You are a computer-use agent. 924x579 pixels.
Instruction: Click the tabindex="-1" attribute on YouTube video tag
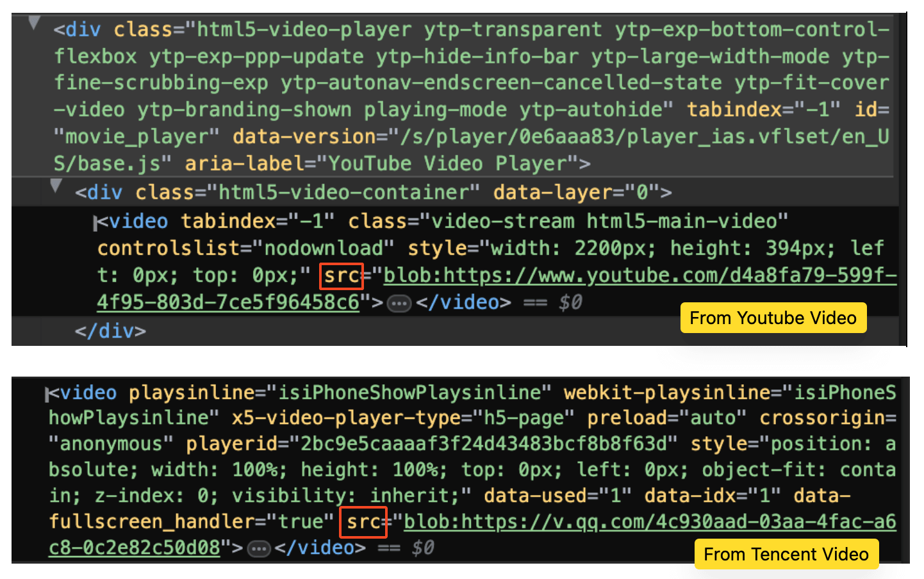click(258, 222)
